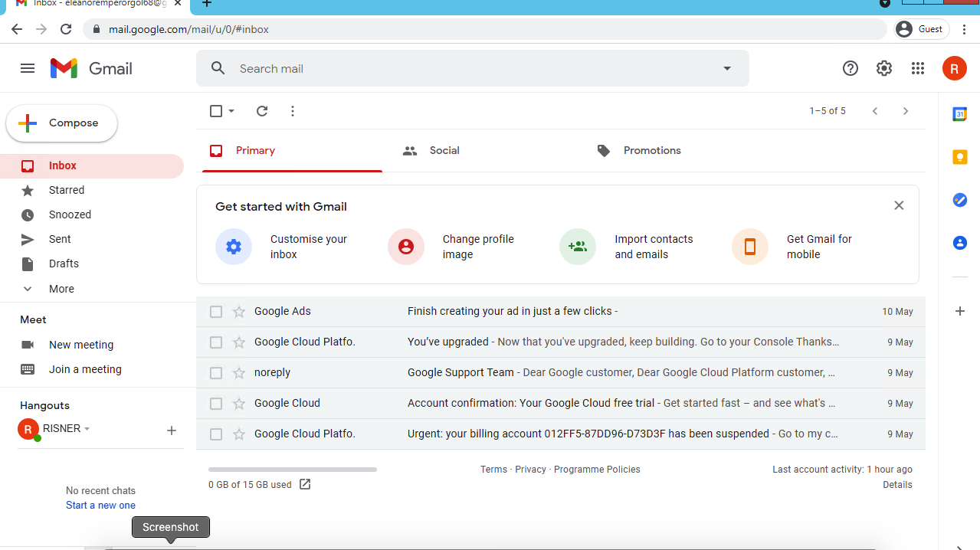Open the select dropdown arrow beside checkbox
Screen dimensions: 980x550
click(231, 111)
